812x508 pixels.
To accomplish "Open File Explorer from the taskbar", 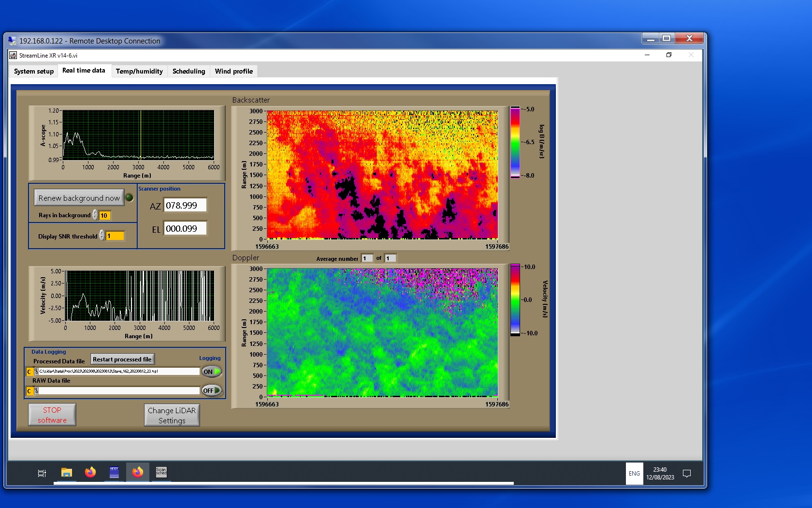I will pyautogui.click(x=67, y=473).
